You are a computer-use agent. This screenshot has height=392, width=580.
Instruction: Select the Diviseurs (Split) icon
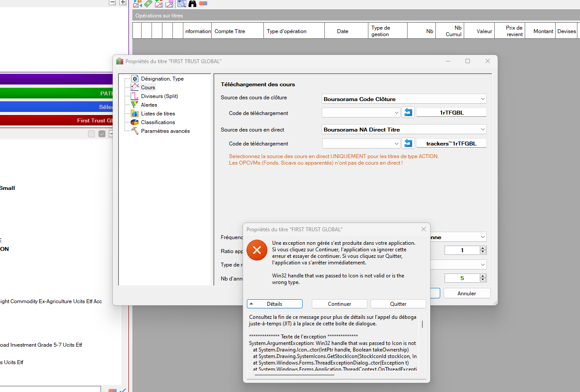(135, 96)
